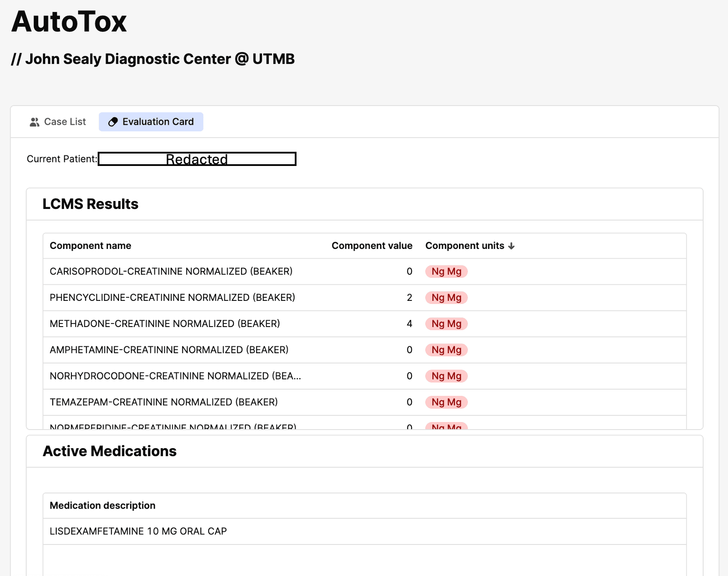Sort by Component name column header
This screenshot has width=728, height=576.
91,246
